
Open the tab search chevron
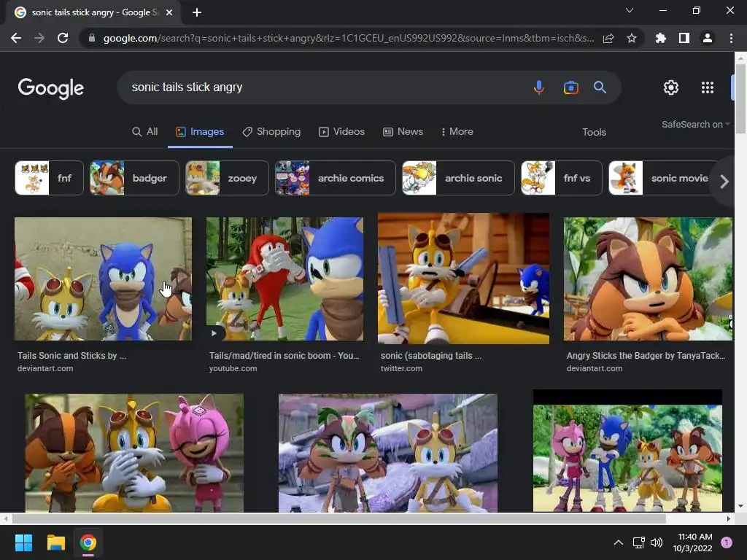(630, 10)
